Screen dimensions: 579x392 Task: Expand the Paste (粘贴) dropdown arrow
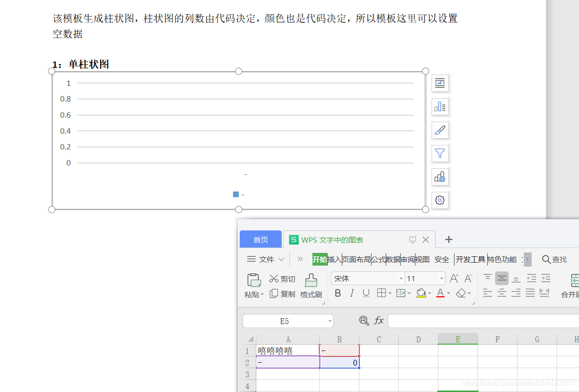(x=262, y=294)
